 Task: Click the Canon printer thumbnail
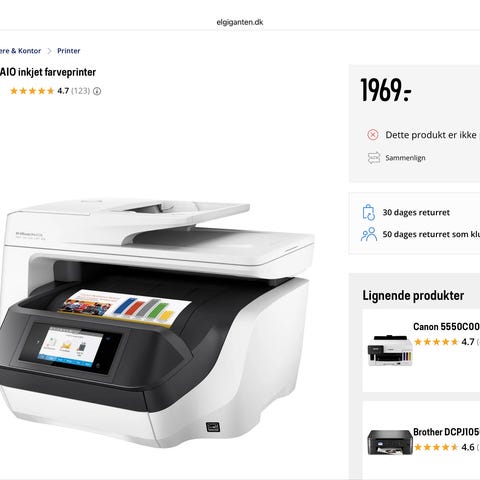[390, 350]
